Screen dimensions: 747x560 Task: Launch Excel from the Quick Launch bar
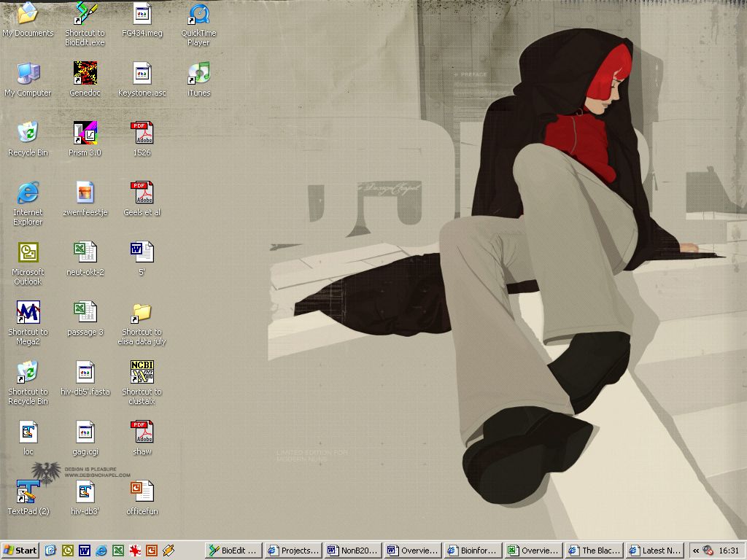point(118,551)
